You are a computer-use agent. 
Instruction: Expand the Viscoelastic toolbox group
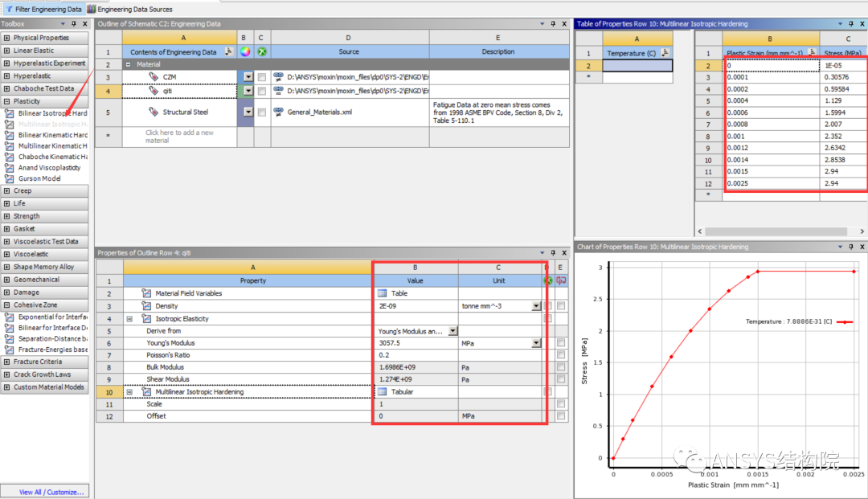pyautogui.click(x=6, y=254)
